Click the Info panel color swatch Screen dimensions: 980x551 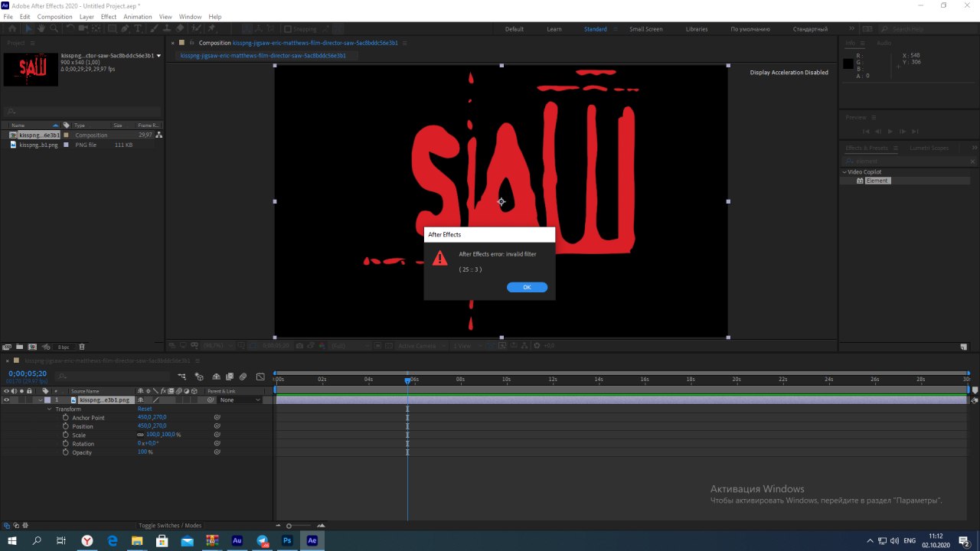(x=848, y=64)
